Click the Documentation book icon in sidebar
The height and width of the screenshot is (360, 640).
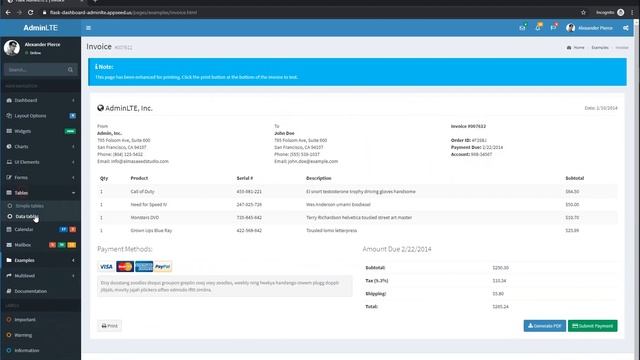pyautogui.click(x=9, y=291)
